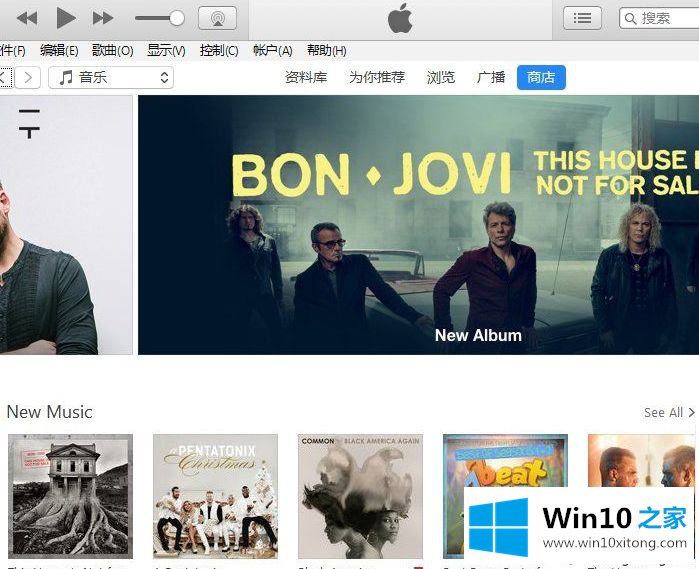Viewport: 699px width, 569px height.
Task: Switch to the 资料库 tab
Action: [306, 78]
